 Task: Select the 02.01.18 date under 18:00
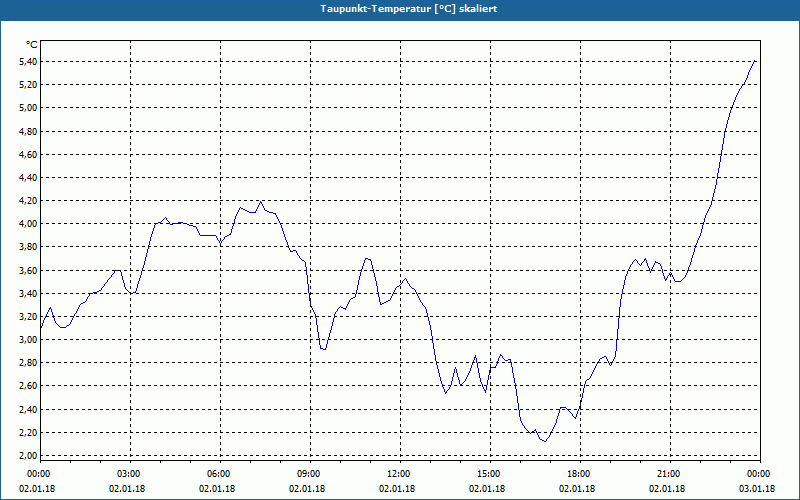(577, 489)
